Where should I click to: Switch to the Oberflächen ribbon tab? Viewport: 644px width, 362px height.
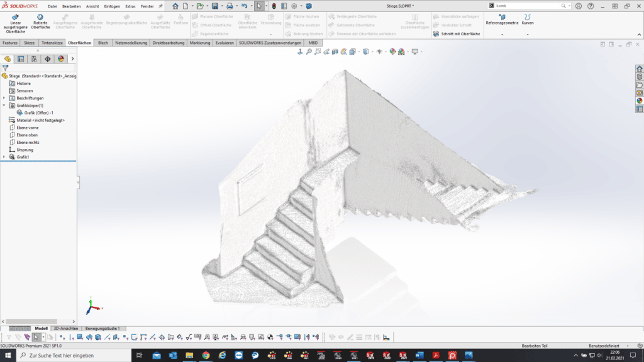click(x=79, y=43)
